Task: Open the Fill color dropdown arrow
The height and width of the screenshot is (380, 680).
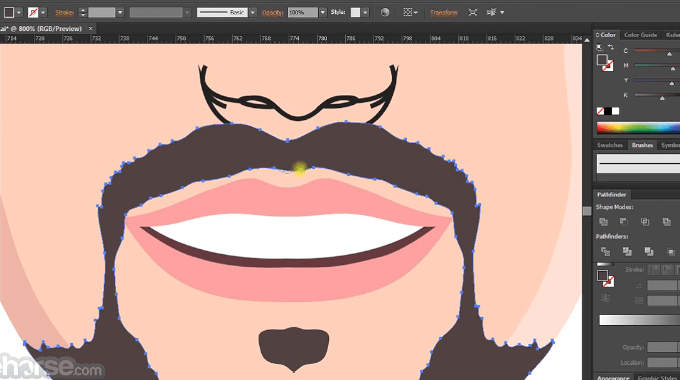Action: point(19,13)
